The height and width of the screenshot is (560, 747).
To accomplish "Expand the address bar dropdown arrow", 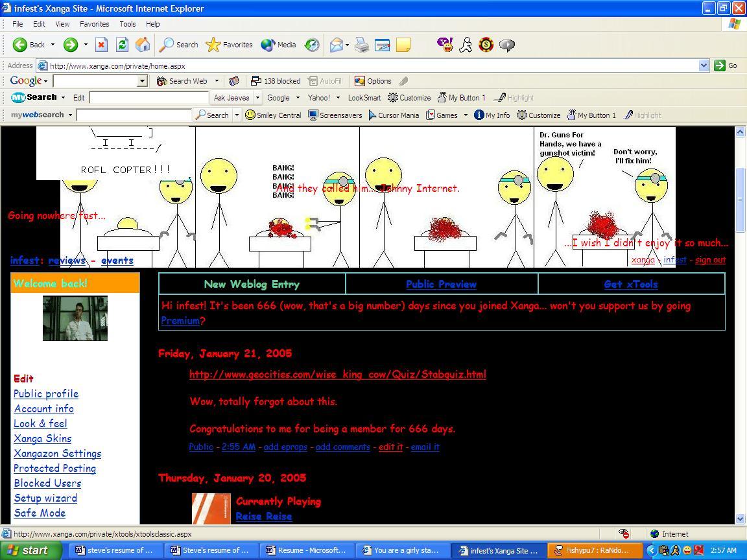I will pos(704,65).
